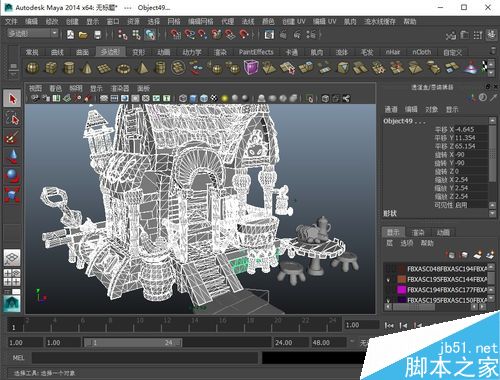Switch to the PaintEffects shelf tab
Image resolution: width=500 pixels, height=380 pixels.
point(256,52)
